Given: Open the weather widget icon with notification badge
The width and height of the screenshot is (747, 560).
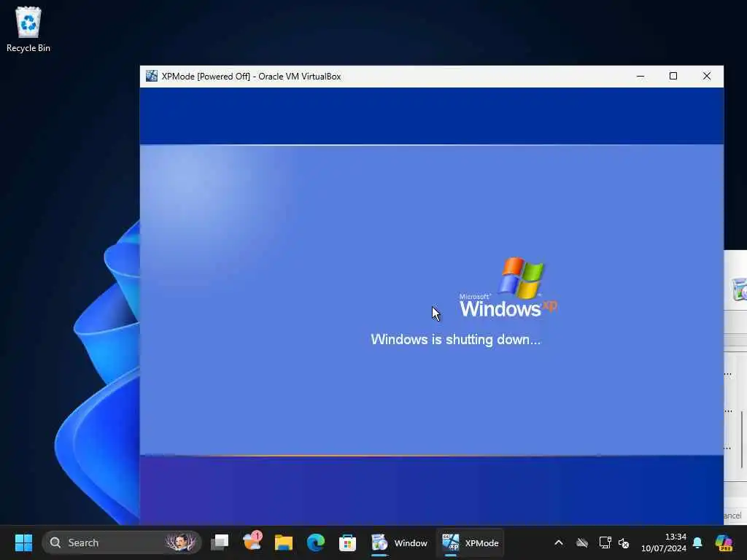Looking at the screenshot, I should [252, 542].
